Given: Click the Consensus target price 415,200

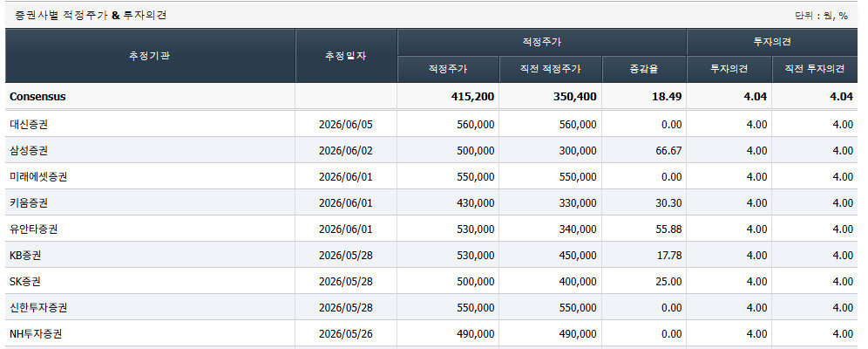Looking at the screenshot, I should click(472, 97).
